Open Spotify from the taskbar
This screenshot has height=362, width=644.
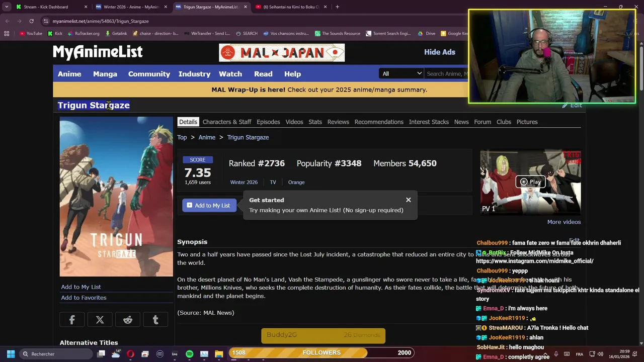click(x=189, y=354)
